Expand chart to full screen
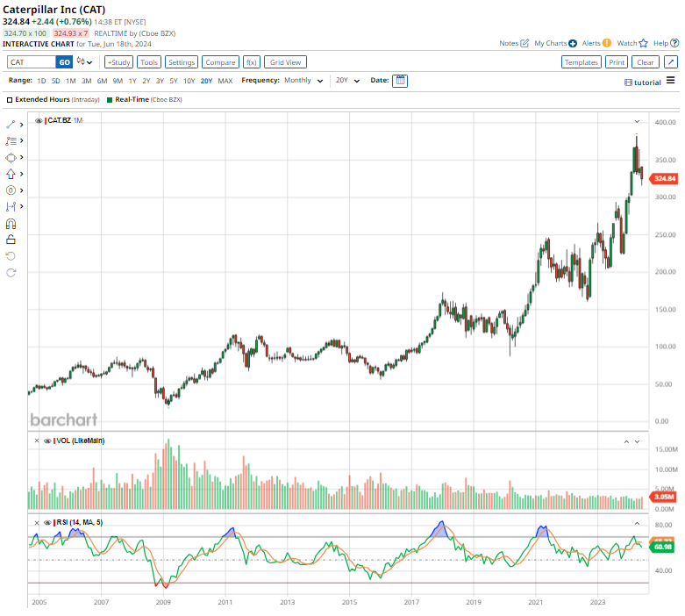This screenshot has height=616, width=685. [670, 62]
